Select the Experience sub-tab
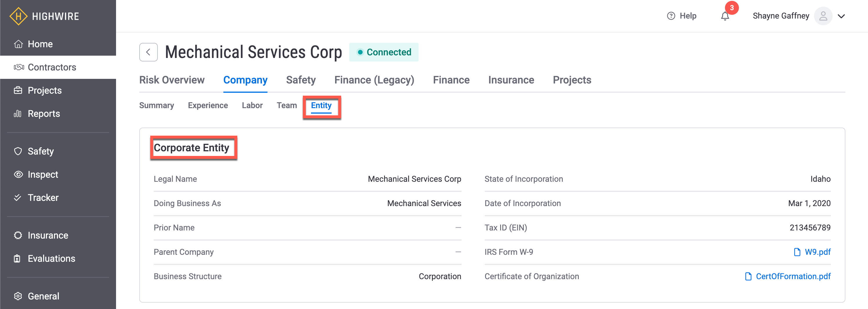The image size is (868, 309). [x=208, y=106]
